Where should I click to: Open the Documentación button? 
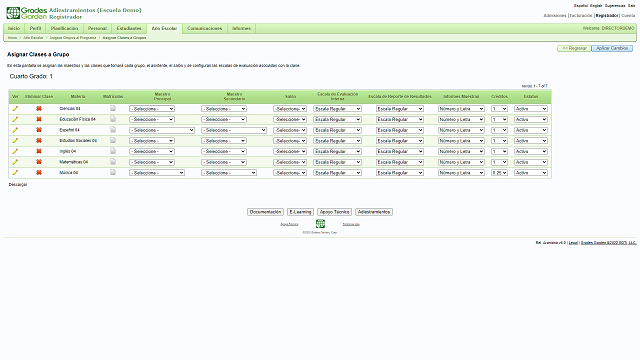pyautogui.click(x=265, y=212)
